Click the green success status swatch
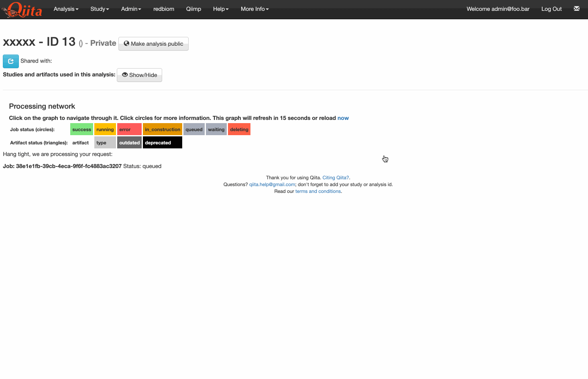Screen dimensions: 588x379 point(81,130)
